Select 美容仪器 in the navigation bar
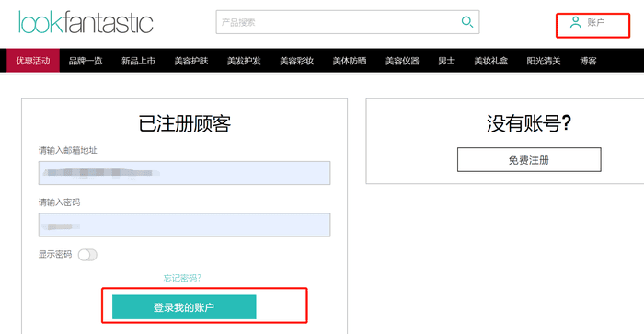The height and width of the screenshot is (334, 644). 402,61
